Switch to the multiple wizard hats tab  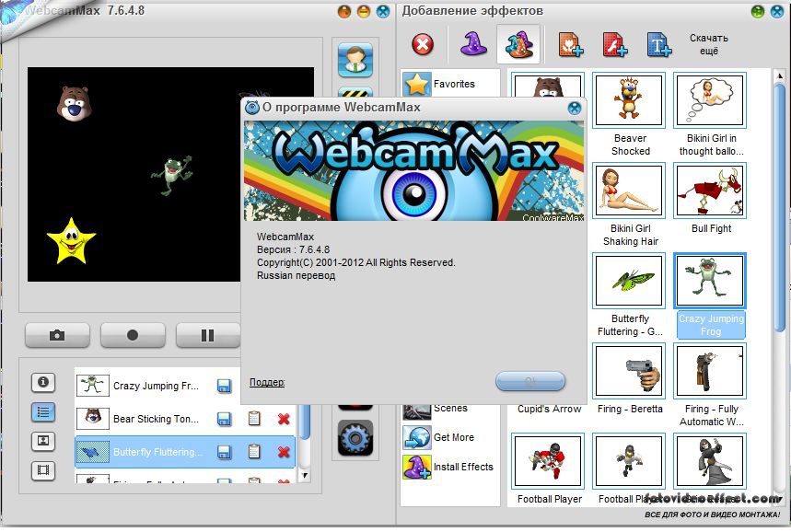coord(518,44)
